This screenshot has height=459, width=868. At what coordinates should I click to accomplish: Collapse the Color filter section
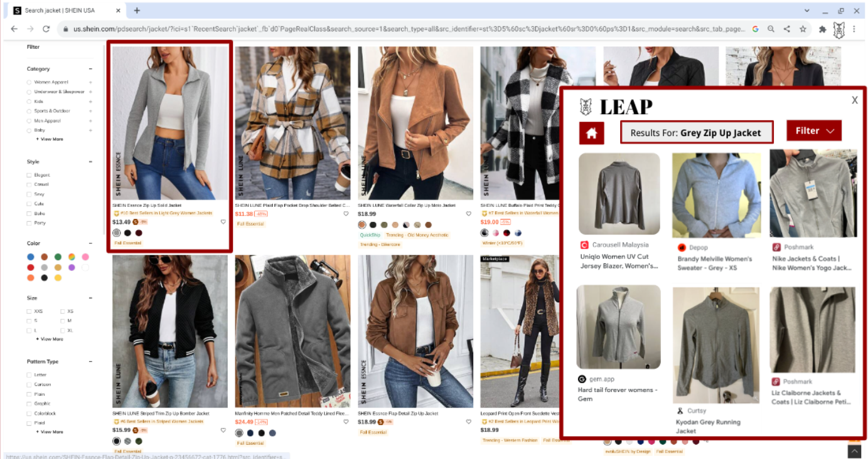(x=90, y=243)
